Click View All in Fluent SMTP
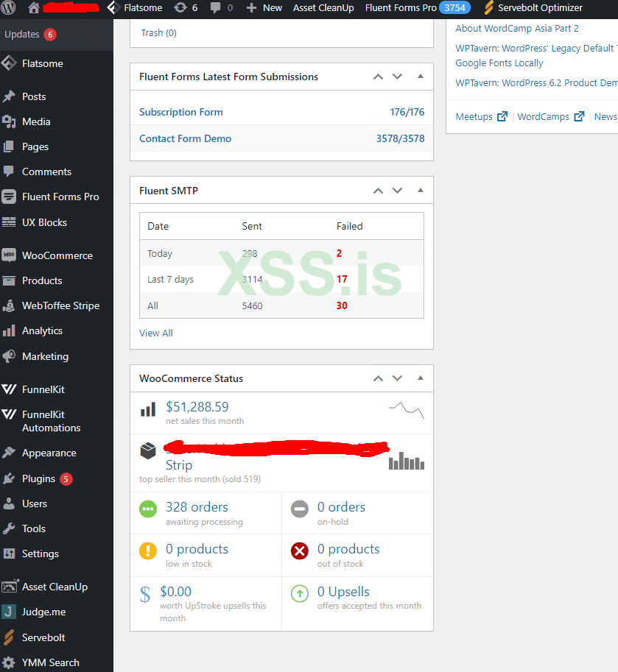The height and width of the screenshot is (672, 618). pos(156,333)
